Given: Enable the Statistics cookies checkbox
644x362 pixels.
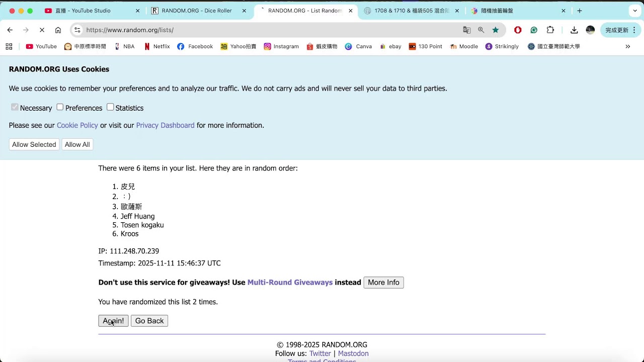Looking at the screenshot, I should 110,107.
